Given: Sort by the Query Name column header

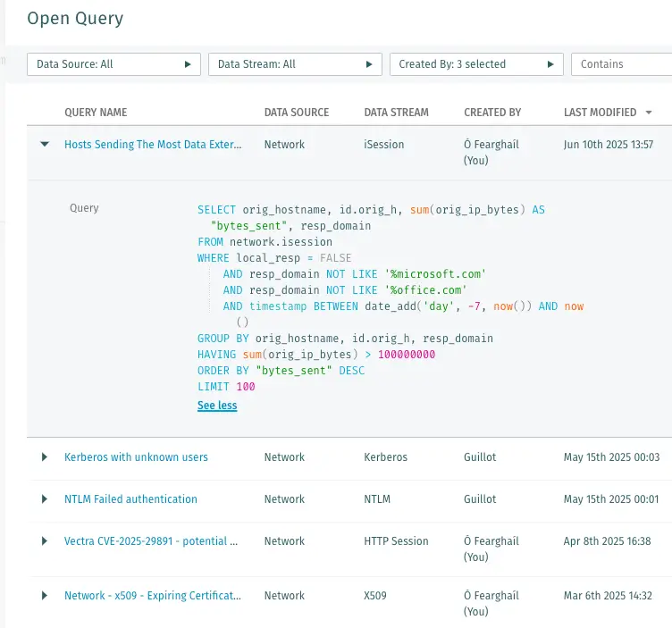Looking at the screenshot, I should click(x=96, y=113).
